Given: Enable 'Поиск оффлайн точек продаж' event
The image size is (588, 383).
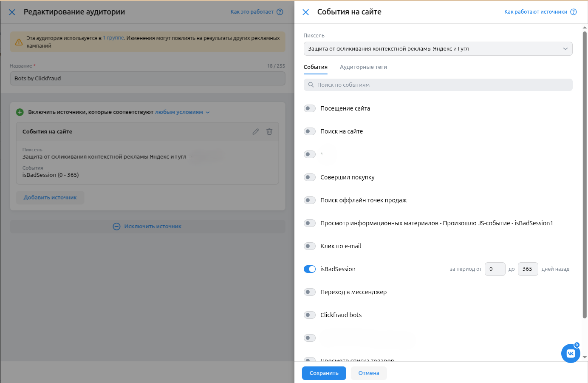Looking at the screenshot, I should coord(310,200).
